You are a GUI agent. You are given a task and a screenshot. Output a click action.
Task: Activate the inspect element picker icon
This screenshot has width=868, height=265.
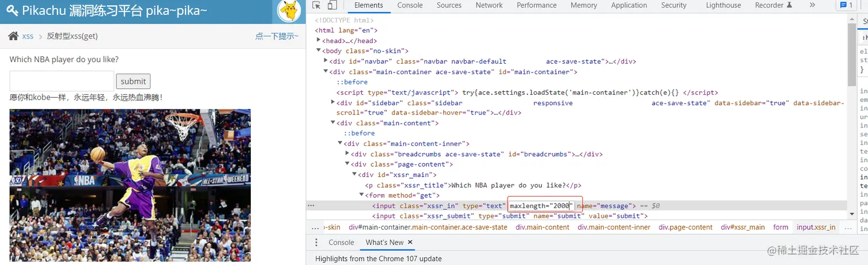[317, 5]
